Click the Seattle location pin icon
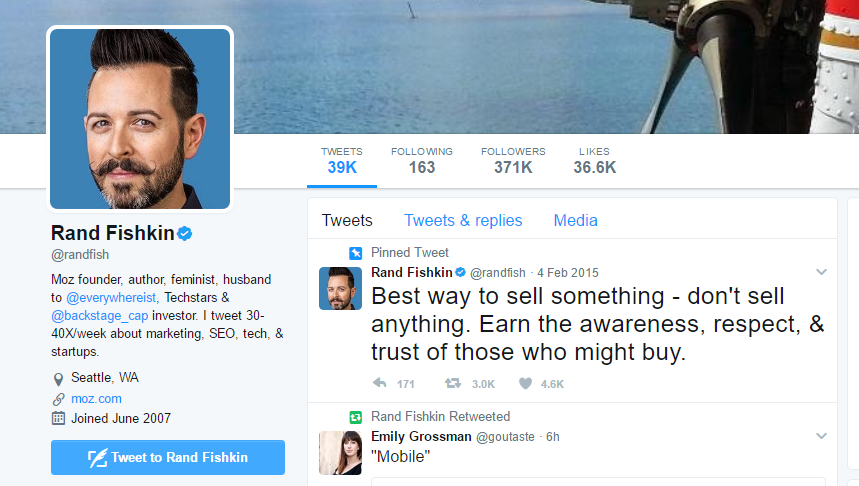This screenshot has width=859, height=486. click(58, 378)
